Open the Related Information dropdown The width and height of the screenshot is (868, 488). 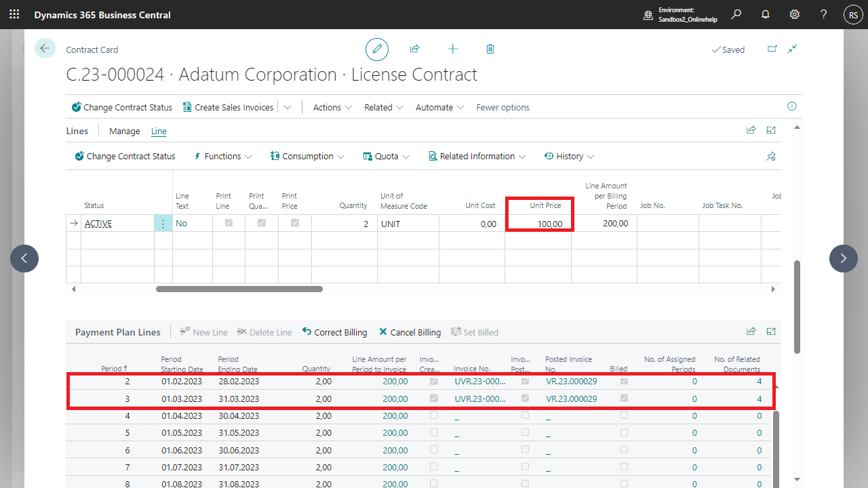coord(477,156)
